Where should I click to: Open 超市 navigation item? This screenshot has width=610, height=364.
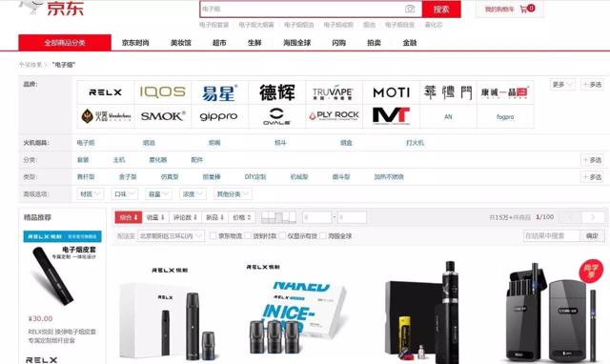pos(219,43)
